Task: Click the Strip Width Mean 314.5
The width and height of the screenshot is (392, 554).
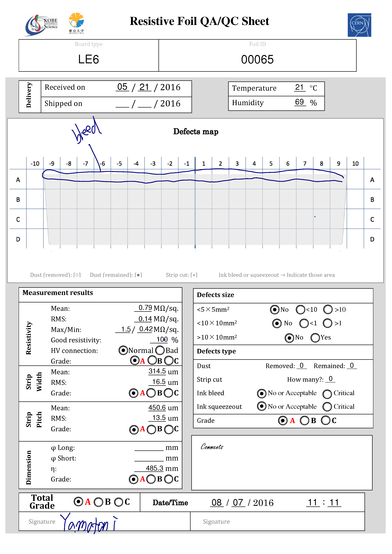Action: (x=157, y=371)
